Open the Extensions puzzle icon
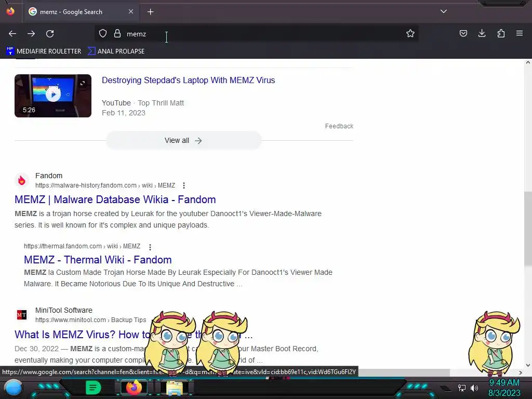Image resolution: width=532 pixels, height=399 pixels. pos(501,33)
